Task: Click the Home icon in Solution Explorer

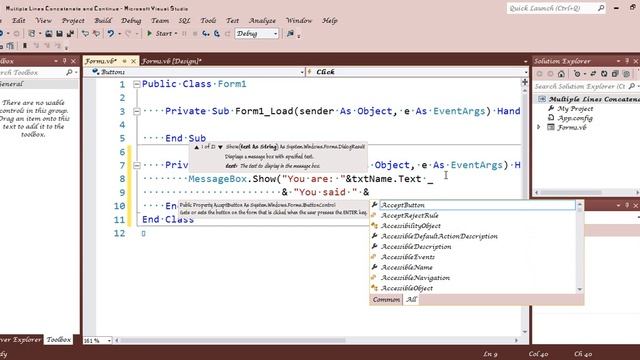Action: 561,74
